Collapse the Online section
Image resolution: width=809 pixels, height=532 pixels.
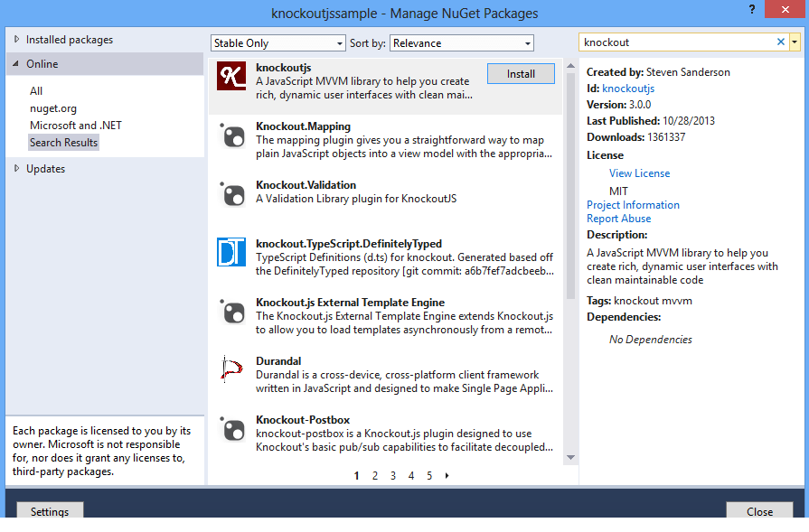16,63
